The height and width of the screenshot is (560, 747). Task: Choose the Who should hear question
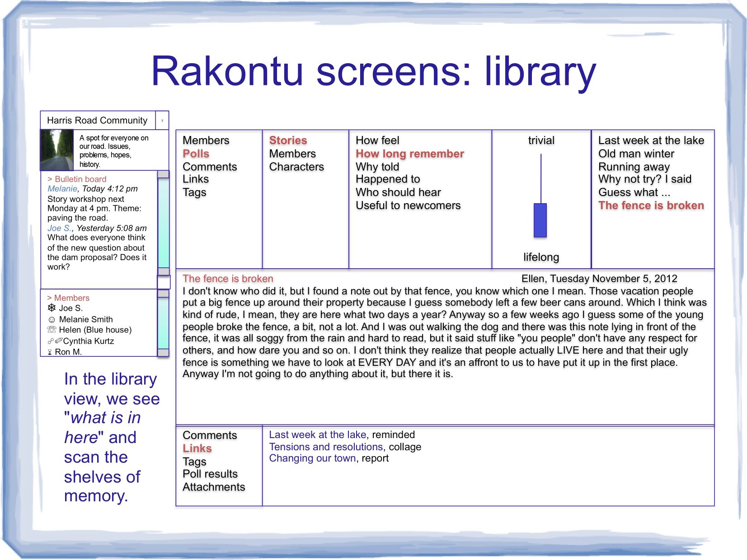[398, 192]
